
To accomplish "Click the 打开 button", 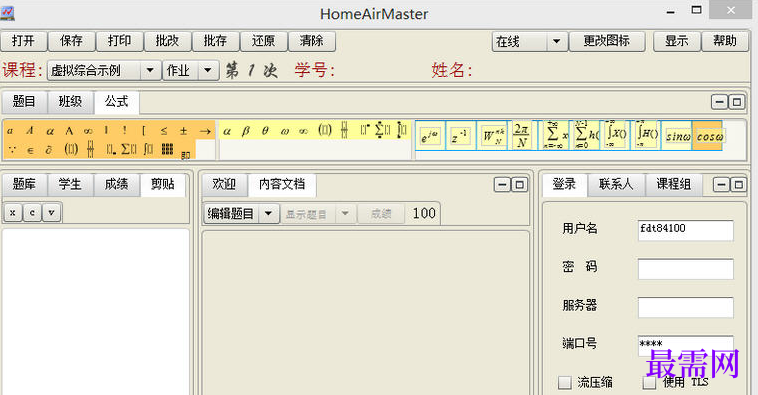I will [23, 41].
